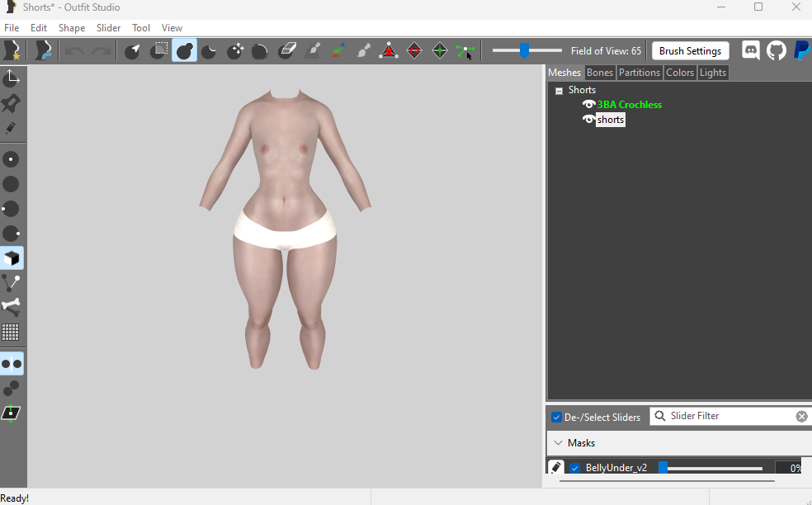Select the Collapse Vertex tool with red X
This screenshot has height=505, width=812.
389,51
